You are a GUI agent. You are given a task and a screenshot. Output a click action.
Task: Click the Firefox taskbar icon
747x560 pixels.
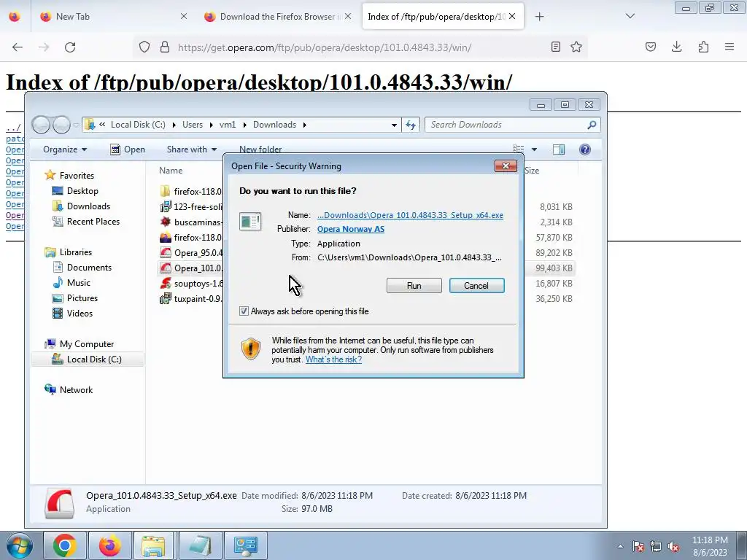109,545
